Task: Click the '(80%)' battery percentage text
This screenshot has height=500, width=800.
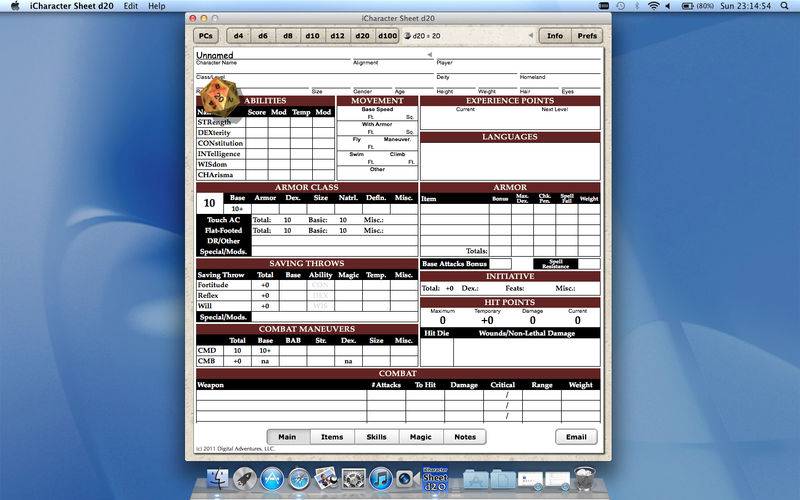Action: tap(706, 6)
